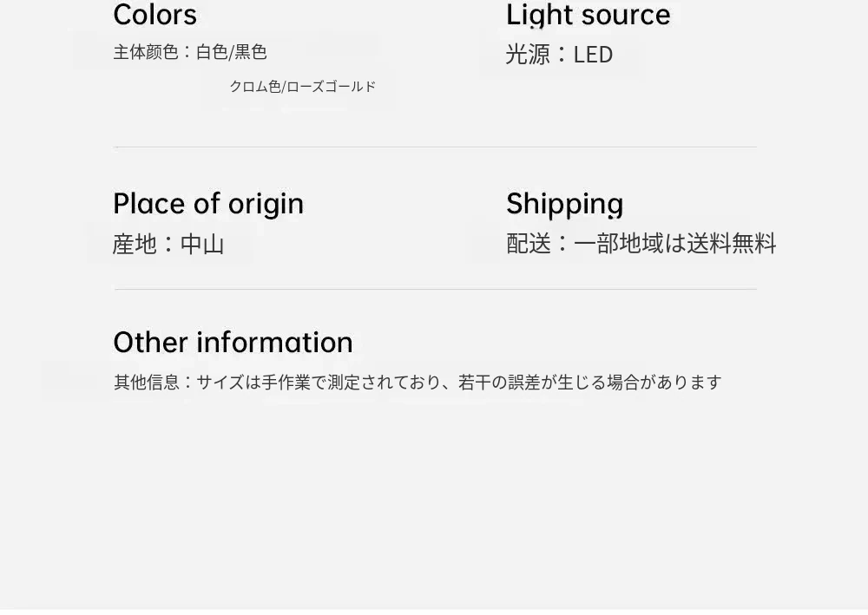
Task: Click the divider line above "Other information"
Action: pos(434,289)
